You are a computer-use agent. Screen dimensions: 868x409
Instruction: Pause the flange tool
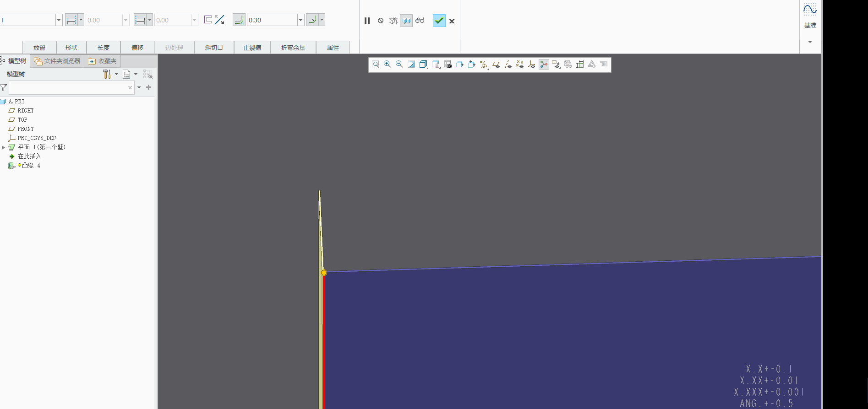(367, 21)
